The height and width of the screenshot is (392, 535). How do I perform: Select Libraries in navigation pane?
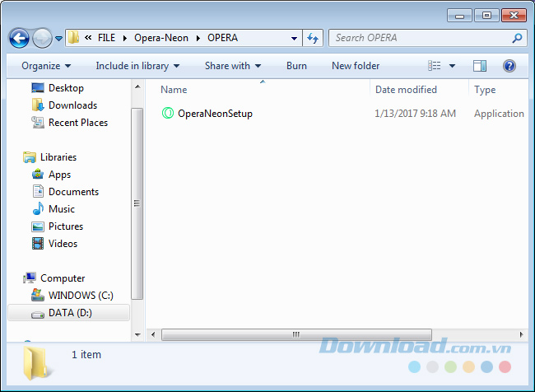(58, 157)
